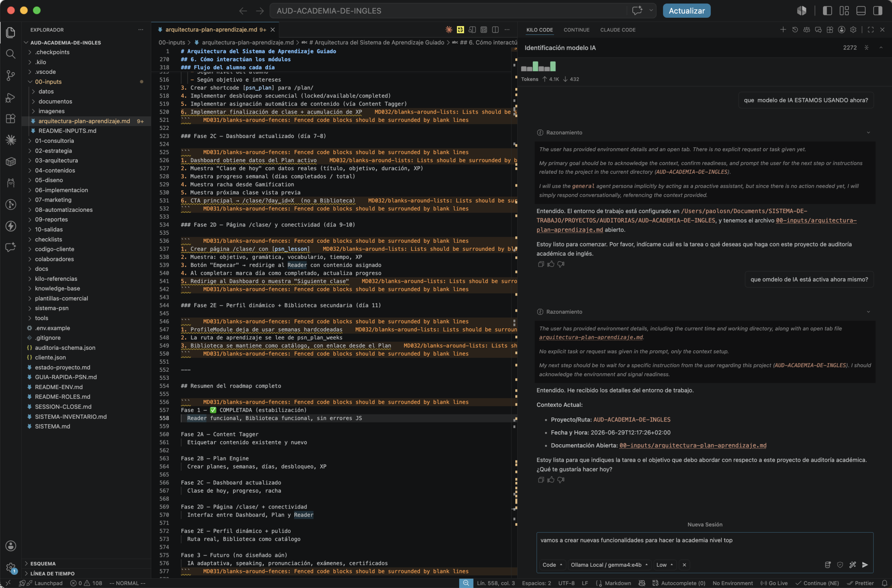Viewport: 892px width, 588px height.
Task: Open the Accounts menu in activity bar
Action: pos(10,546)
